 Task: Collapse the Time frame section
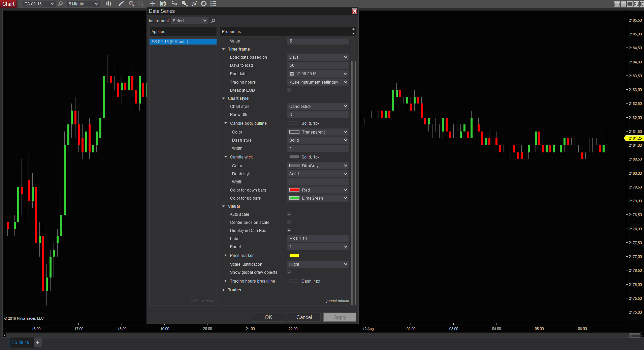[223, 49]
